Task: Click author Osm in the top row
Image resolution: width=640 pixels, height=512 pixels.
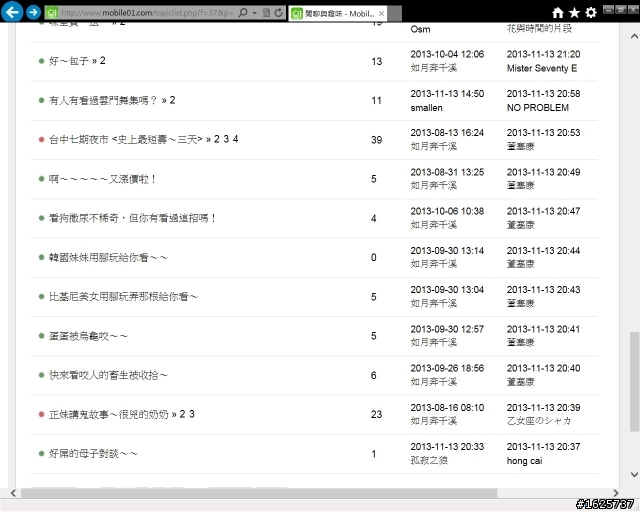Action: (x=420, y=29)
